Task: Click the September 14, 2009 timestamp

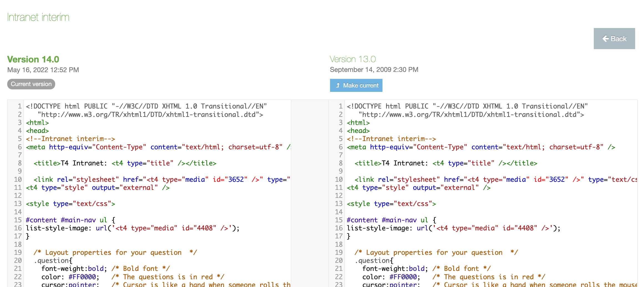Action: coord(374,70)
